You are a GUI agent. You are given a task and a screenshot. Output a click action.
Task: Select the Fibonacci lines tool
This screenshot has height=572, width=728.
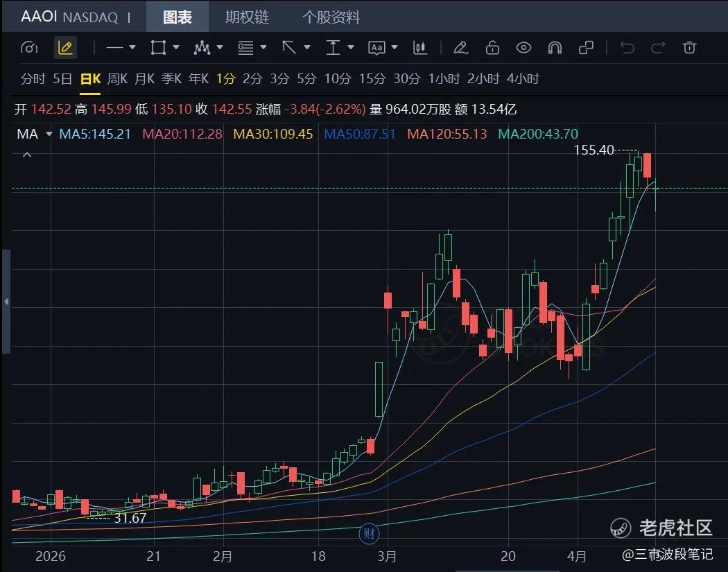point(245,47)
